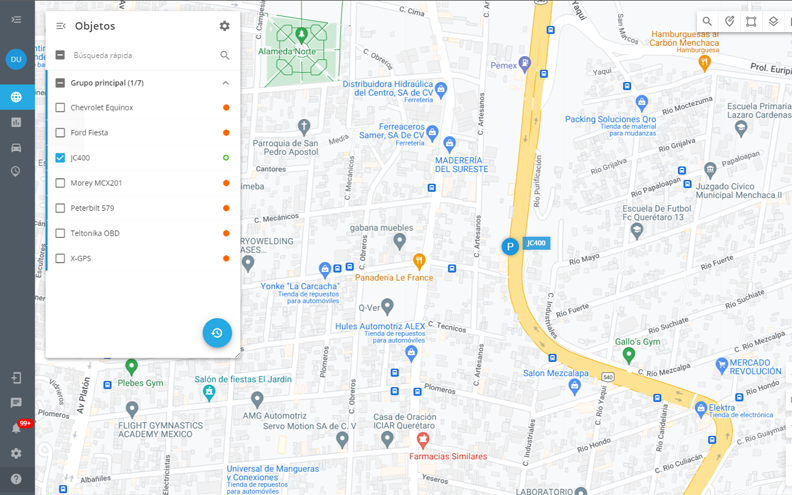The height and width of the screenshot is (495, 792).
Task: Focus the Búsqueda rápida search field
Action: tap(143, 55)
